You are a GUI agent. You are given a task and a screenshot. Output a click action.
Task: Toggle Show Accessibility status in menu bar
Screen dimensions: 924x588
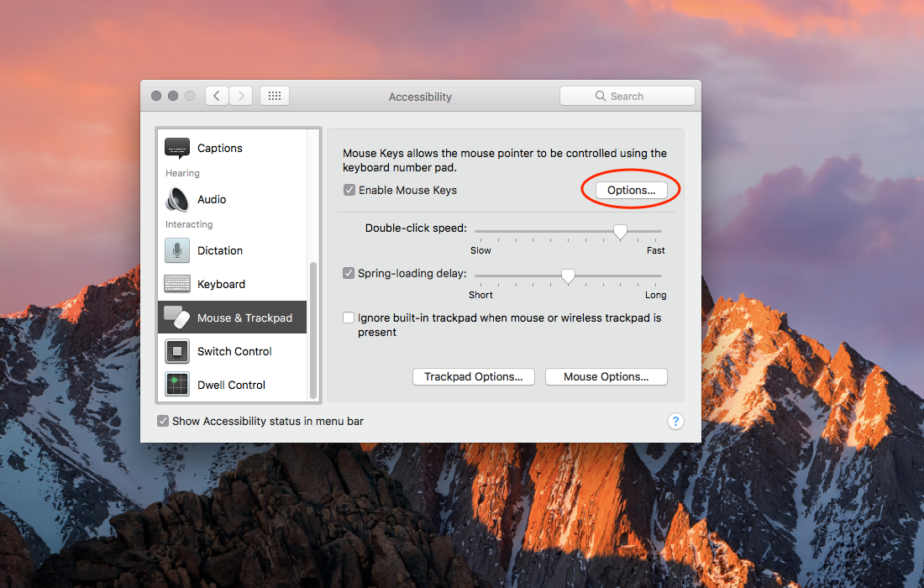pyautogui.click(x=163, y=422)
